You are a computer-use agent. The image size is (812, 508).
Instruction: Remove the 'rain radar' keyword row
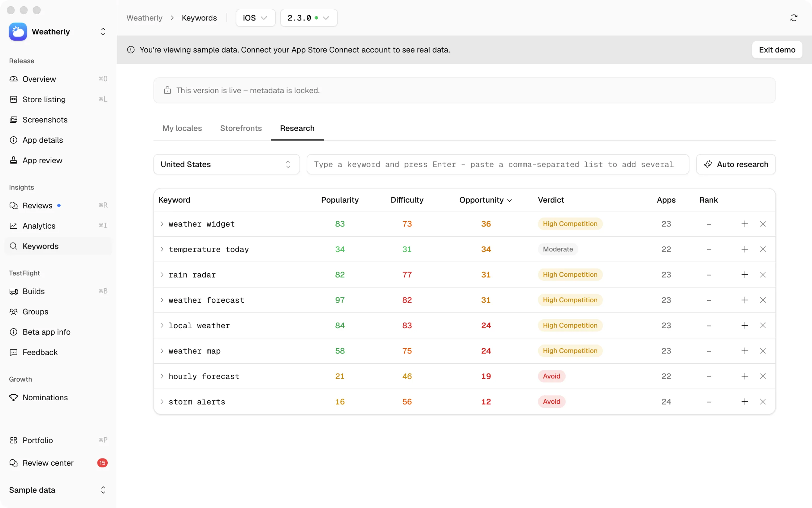click(763, 274)
